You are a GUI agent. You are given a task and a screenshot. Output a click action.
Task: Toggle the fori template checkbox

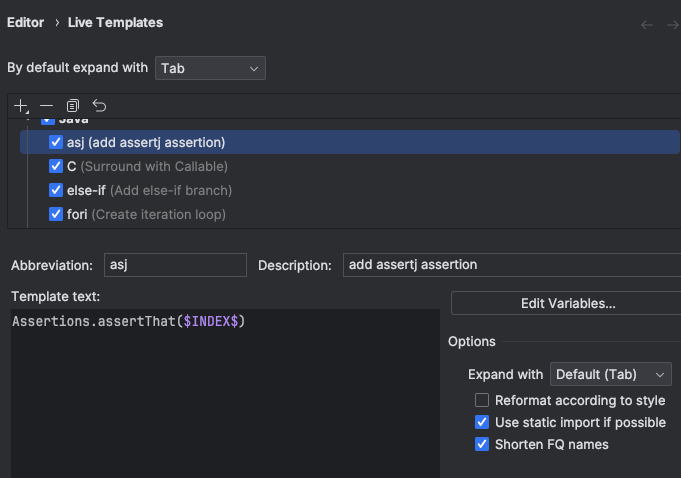pos(56,214)
